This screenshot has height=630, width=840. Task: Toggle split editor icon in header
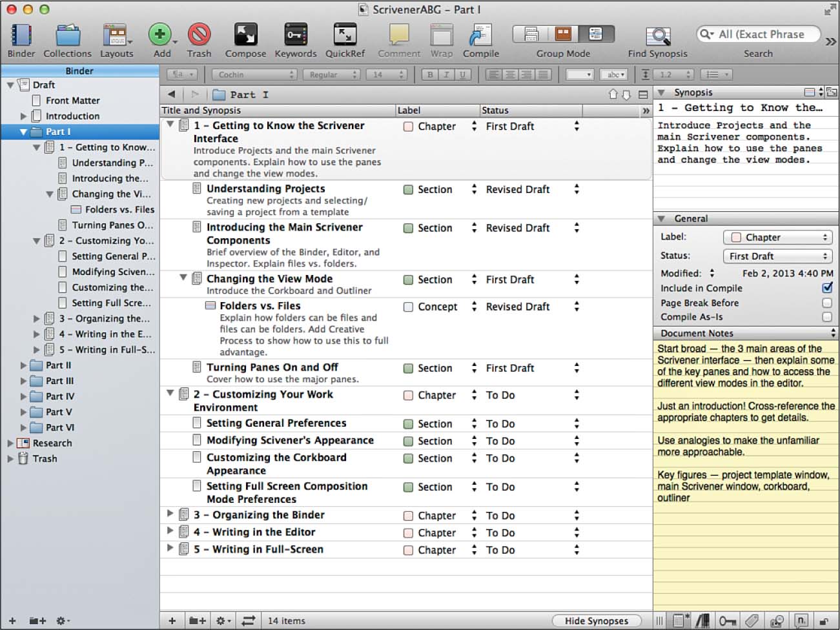coord(643,94)
